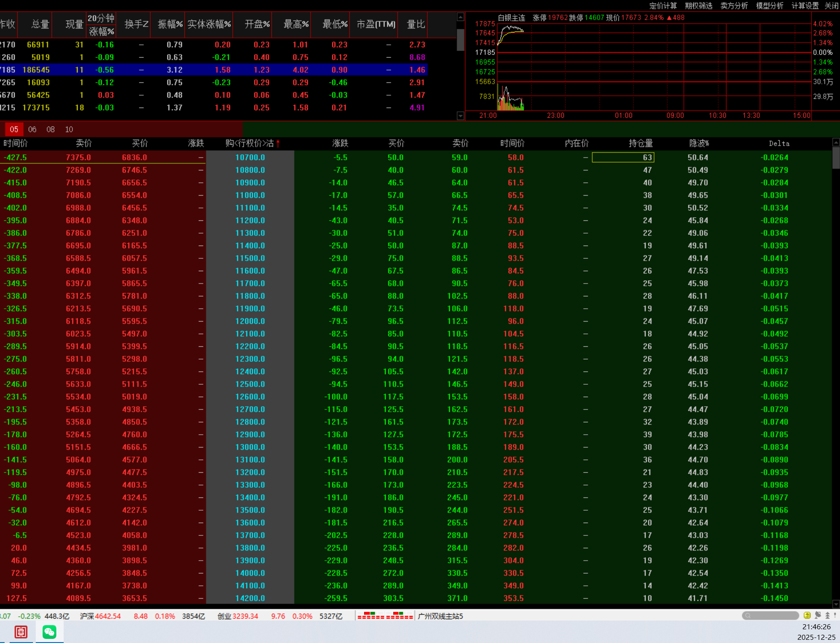Click the magnifier icon in the search box
The image size is (840, 643).
pos(748,616)
